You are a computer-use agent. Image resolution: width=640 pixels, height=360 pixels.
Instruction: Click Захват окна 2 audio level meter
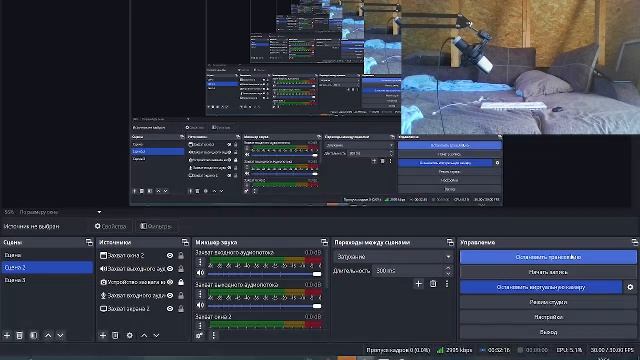coord(265,325)
